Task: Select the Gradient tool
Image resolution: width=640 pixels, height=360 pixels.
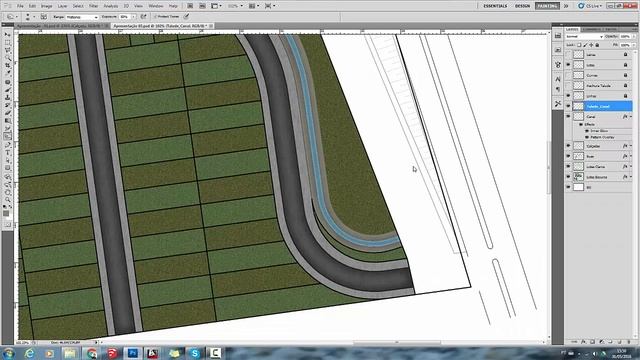Action: point(7,121)
